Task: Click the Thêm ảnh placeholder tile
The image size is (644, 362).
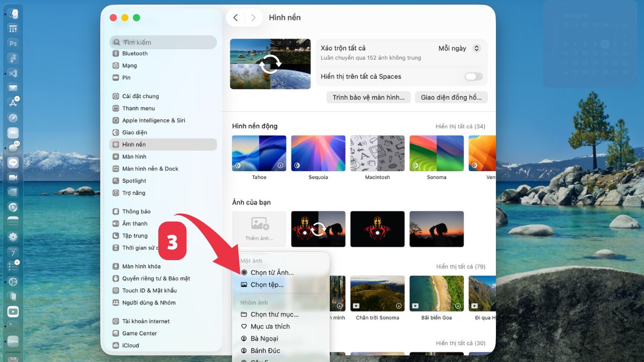Action: (259, 229)
